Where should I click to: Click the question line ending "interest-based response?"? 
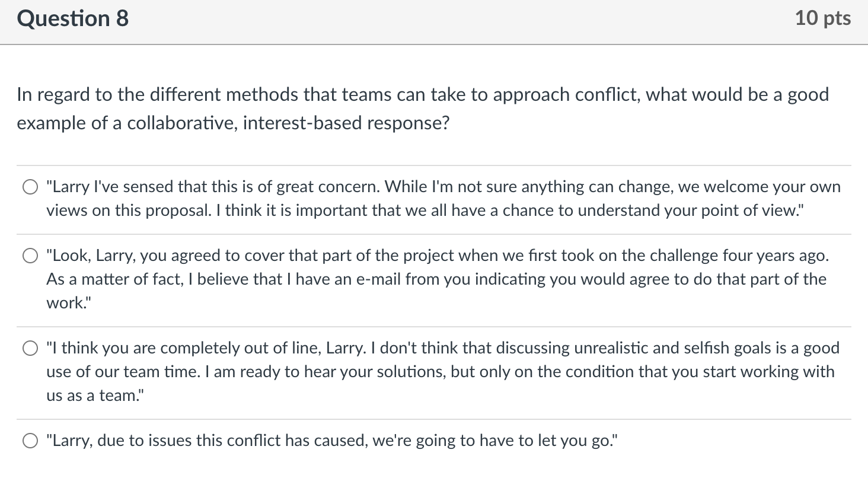click(x=232, y=123)
